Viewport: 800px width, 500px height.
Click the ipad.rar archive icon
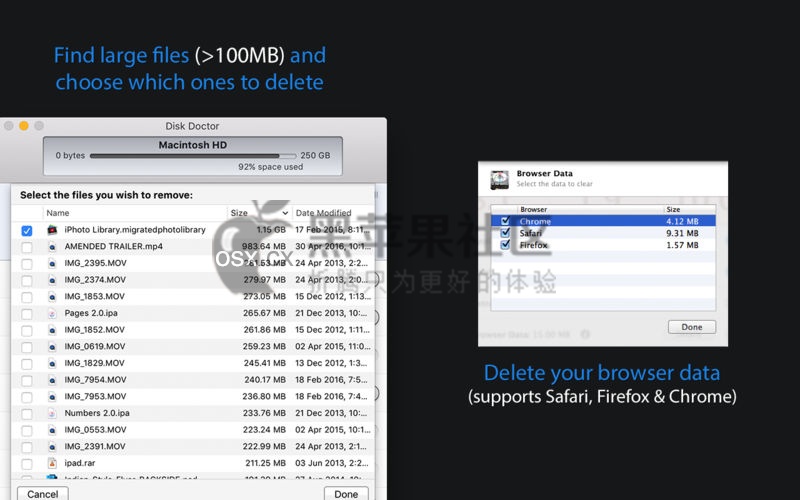pyautogui.click(x=52, y=463)
